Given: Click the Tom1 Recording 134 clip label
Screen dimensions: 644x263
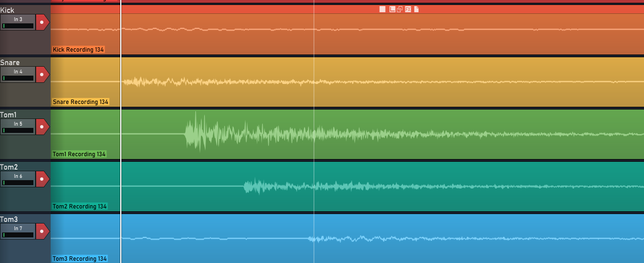Looking at the screenshot, I should (x=79, y=154).
